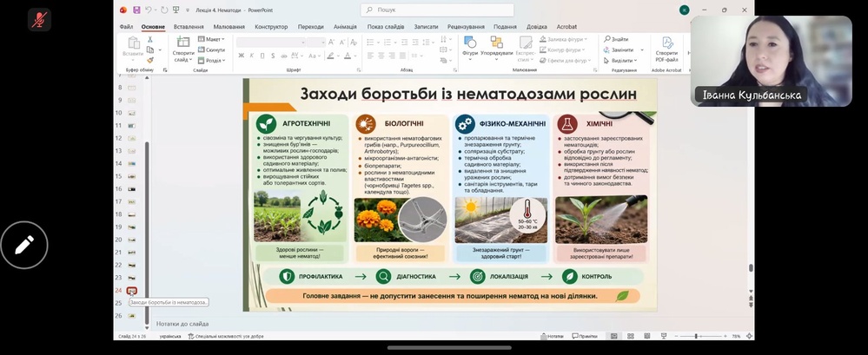Align text left
Viewport: 868px width, 355px height.
tap(370, 56)
